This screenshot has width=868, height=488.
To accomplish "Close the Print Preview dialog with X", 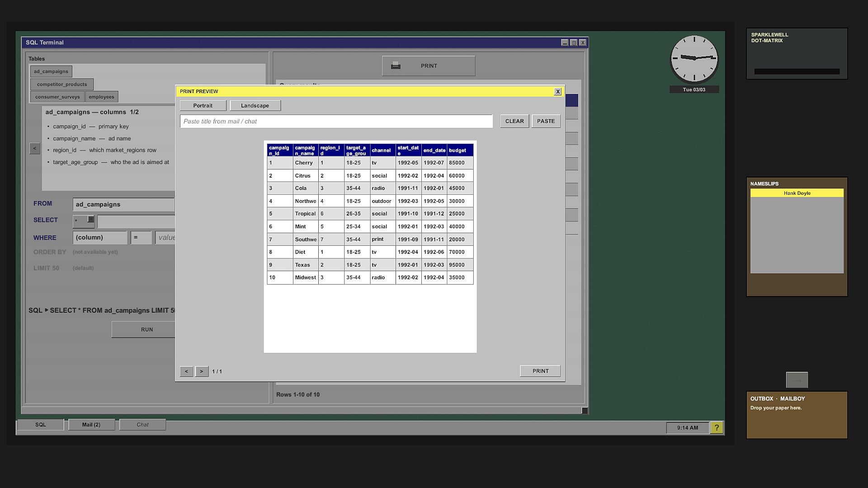I will click(x=557, y=91).
